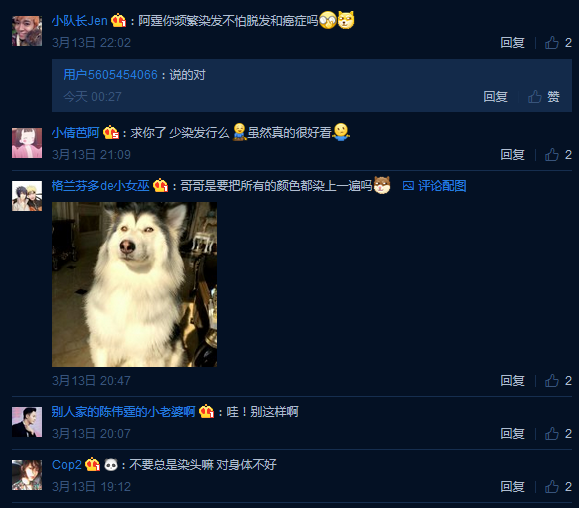Like the reply from 用户5605454066
This screenshot has height=508, width=579.
pyautogui.click(x=544, y=97)
